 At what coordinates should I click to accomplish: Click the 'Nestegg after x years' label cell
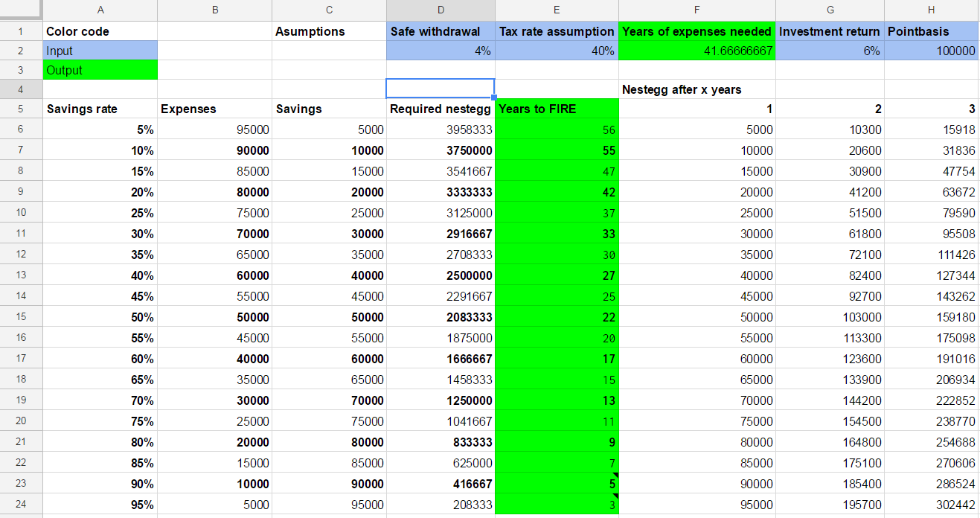(696, 89)
